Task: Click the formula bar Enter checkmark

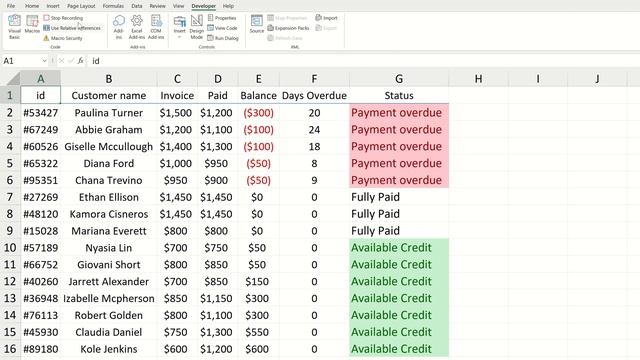Action: click(71, 61)
